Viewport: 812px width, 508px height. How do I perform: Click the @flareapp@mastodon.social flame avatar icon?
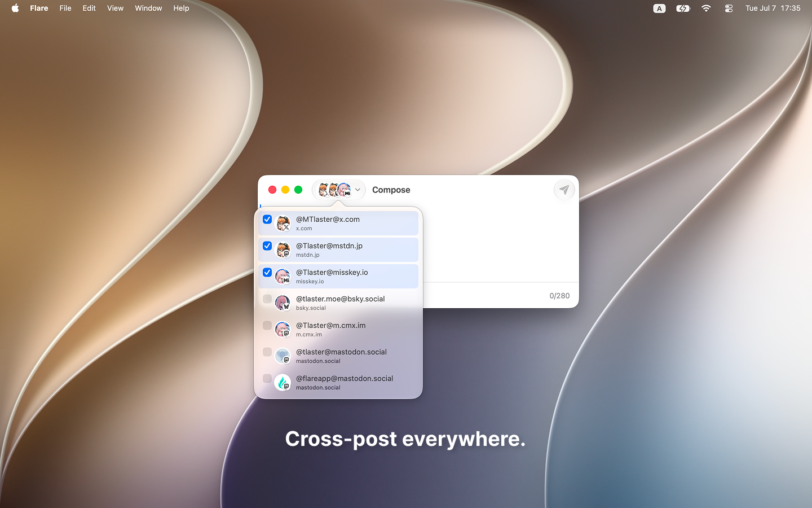[x=283, y=382]
